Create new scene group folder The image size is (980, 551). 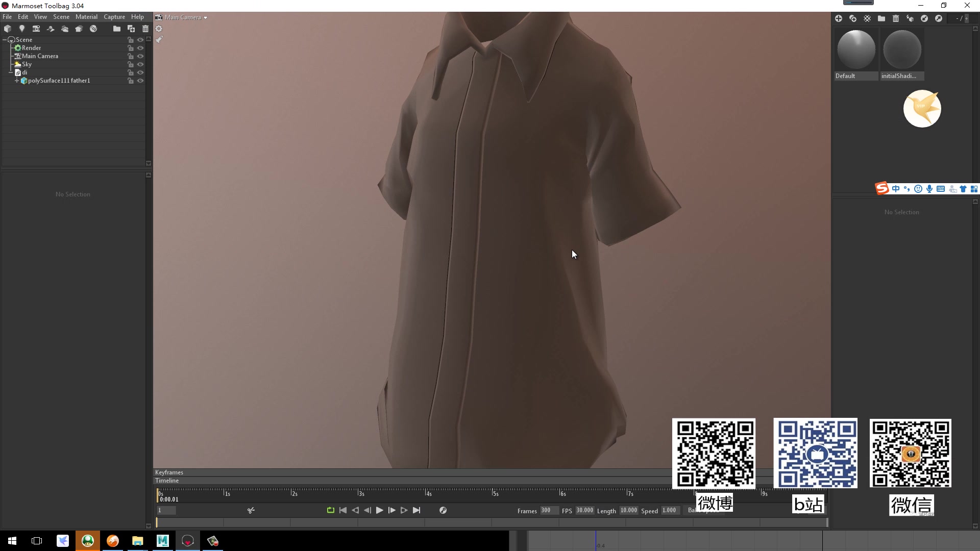(x=116, y=29)
